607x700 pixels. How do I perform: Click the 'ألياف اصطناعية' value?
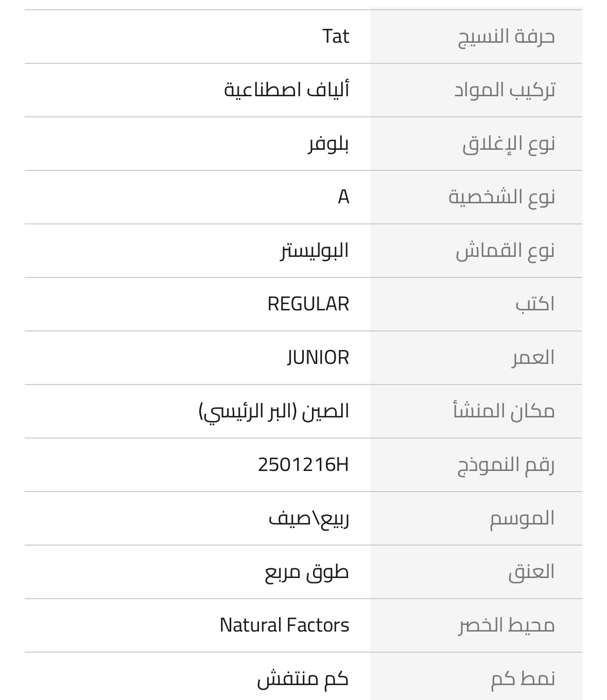(287, 90)
